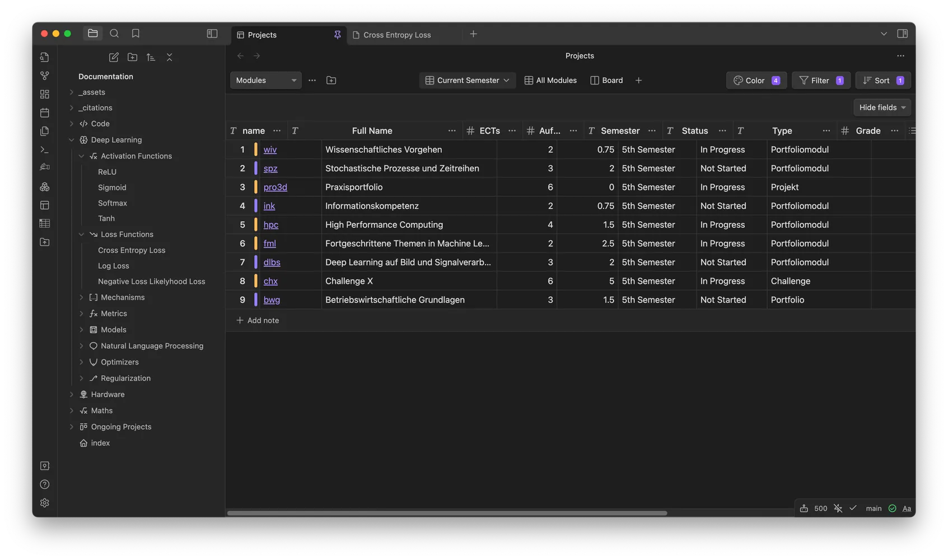Open the graph view from the left ribbon
The width and height of the screenshot is (948, 560).
click(x=44, y=75)
